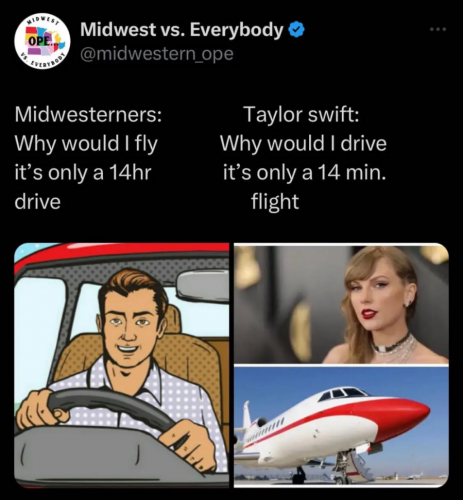The image size is (463, 500).
Task: Open the @midwestern_ope handle link
Action: (x=157, y=54)
